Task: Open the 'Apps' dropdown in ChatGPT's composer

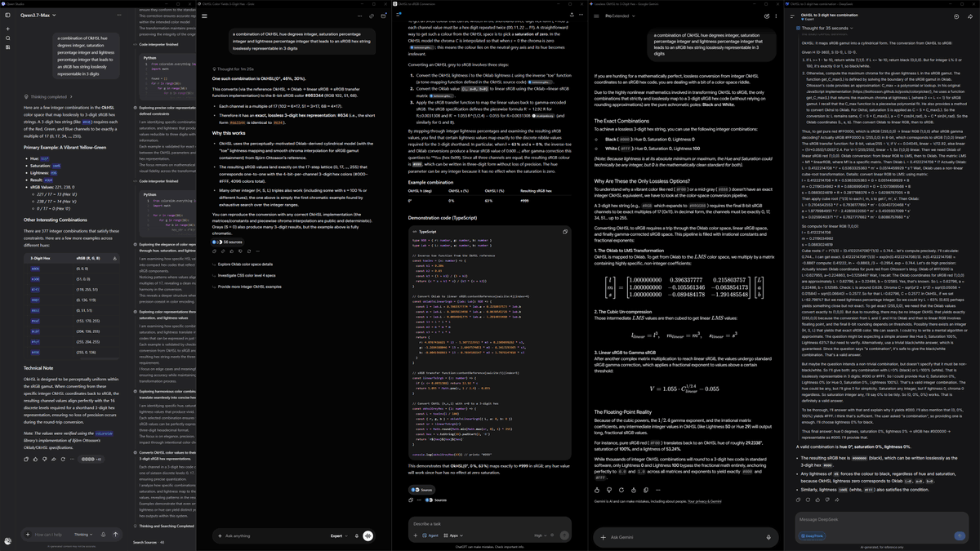Action: tap(453, 535)
